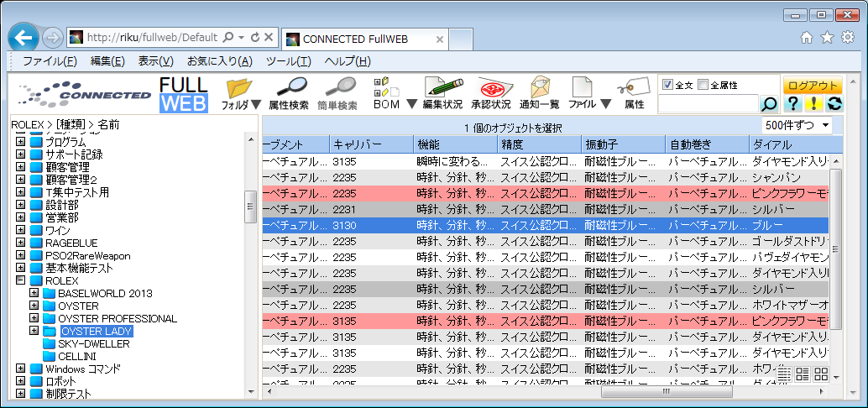Sort by 自動巻き column header
The image size is (868, 408).
pyautogui.click(x=708, y=144)
